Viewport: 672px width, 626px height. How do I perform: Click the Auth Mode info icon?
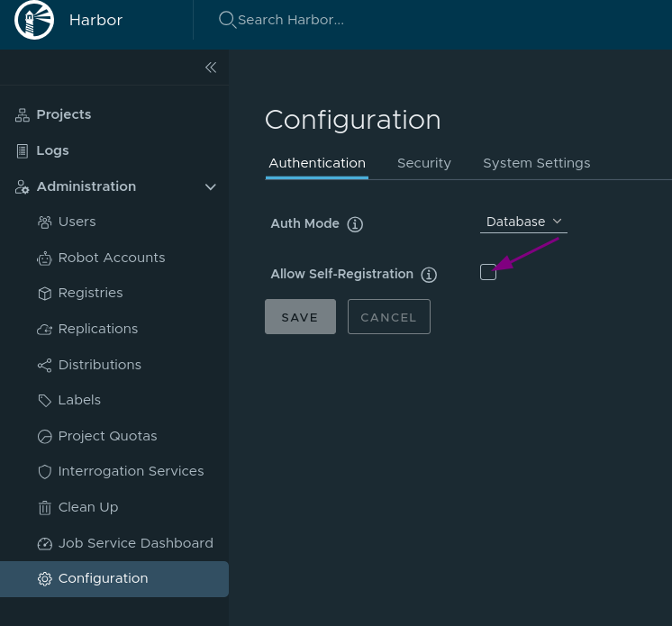(355, 224)
